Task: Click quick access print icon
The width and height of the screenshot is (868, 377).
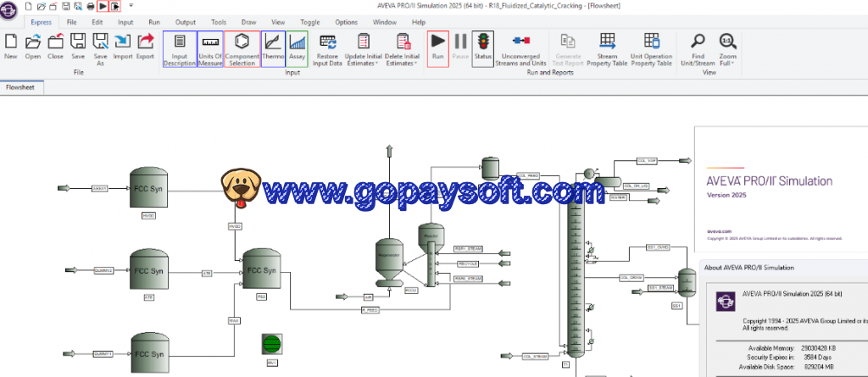Action: [90, 6]
